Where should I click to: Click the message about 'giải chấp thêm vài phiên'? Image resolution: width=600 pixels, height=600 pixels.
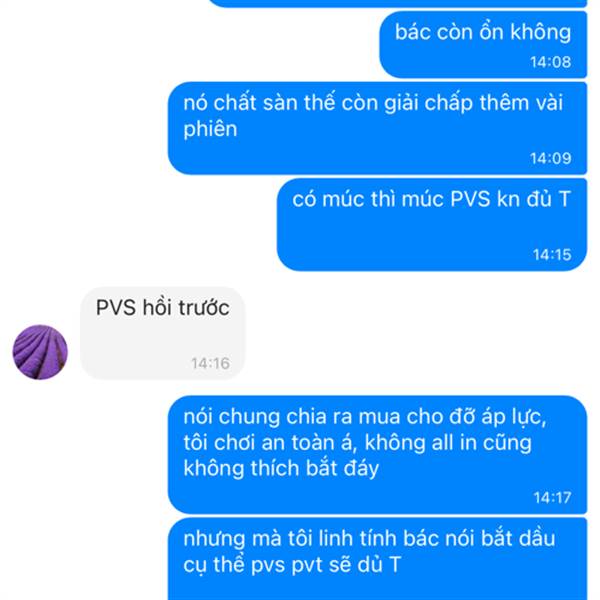pos(377,128)
